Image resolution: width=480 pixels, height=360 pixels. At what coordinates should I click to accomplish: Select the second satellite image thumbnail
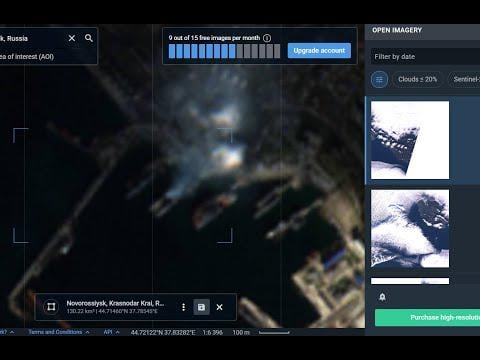(x=410, y=229)
